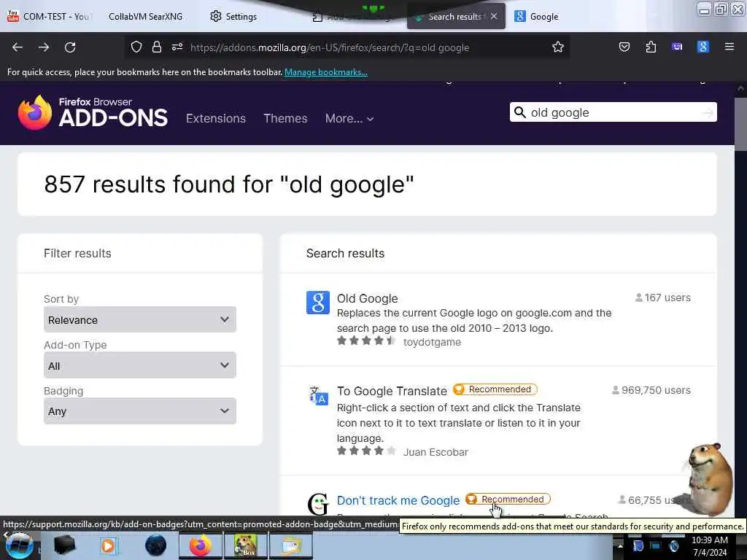Click the Old Google star rating

tap(366, 341)
